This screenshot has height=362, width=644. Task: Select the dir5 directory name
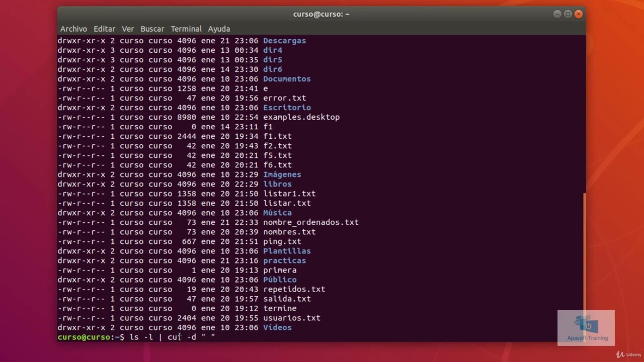click(x=273, y=60)
